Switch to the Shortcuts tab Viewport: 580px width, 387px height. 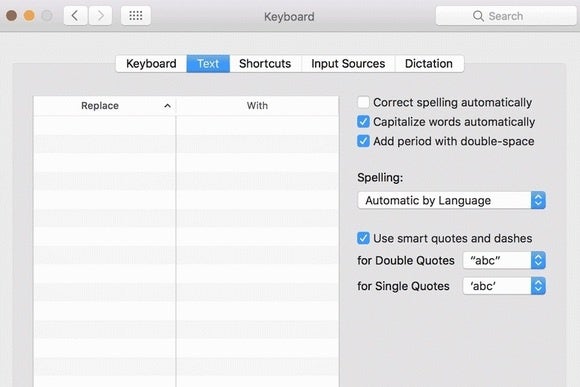pos(265,64)
